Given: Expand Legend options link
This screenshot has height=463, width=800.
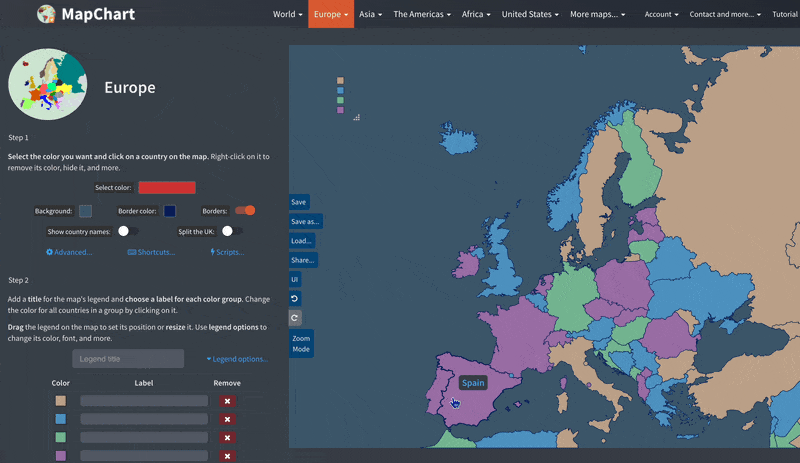Looking at the screenshot, I should [237, 359].
